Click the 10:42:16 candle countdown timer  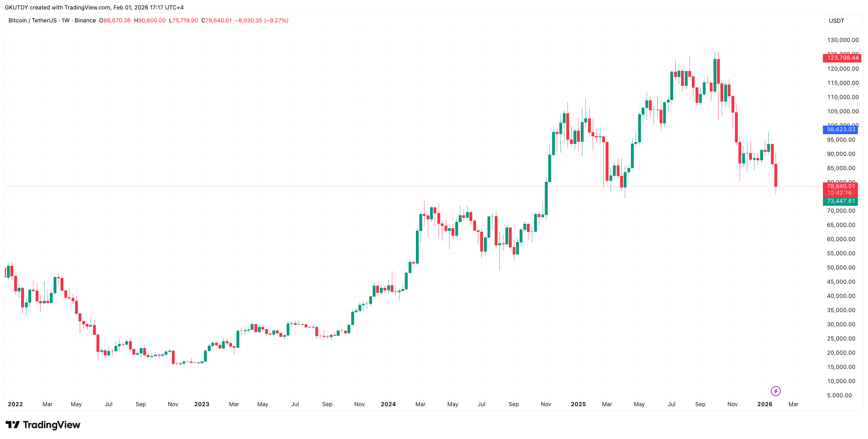(839, 193)
